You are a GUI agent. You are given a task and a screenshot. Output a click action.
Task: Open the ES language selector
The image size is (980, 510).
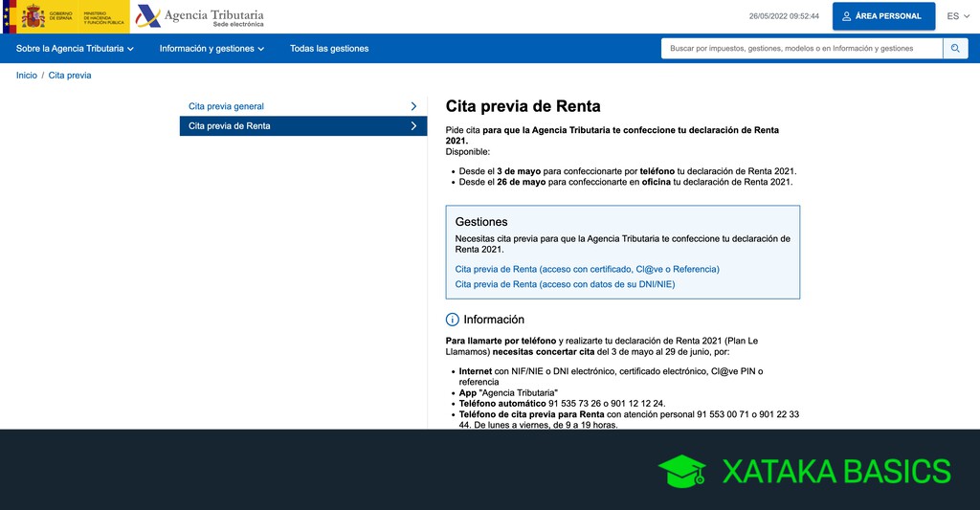click(x=959, y=16)
